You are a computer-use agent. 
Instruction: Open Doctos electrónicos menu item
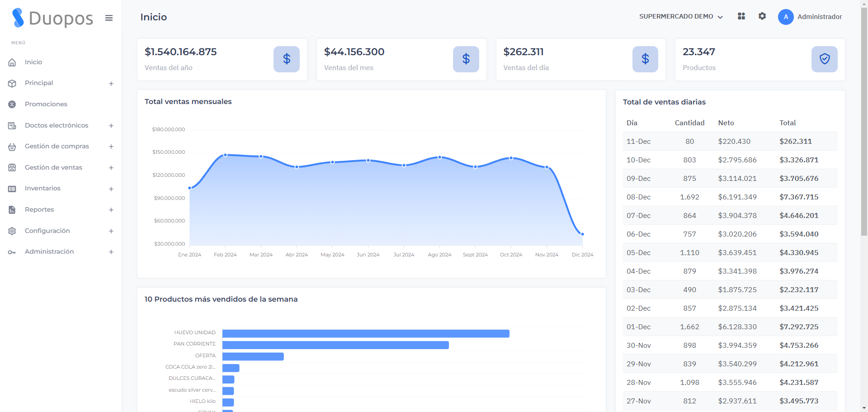[57, 125]
